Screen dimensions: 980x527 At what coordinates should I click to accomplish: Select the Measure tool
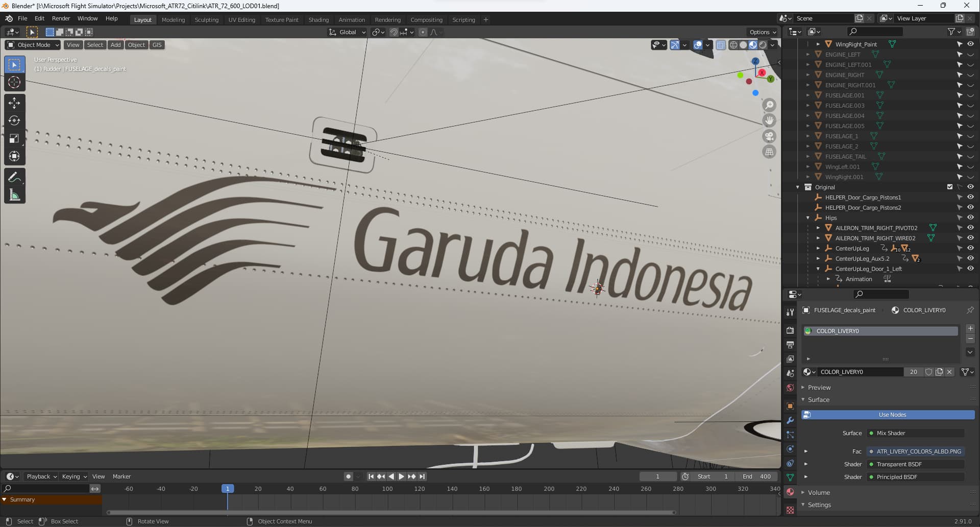[x=14, y=195]
